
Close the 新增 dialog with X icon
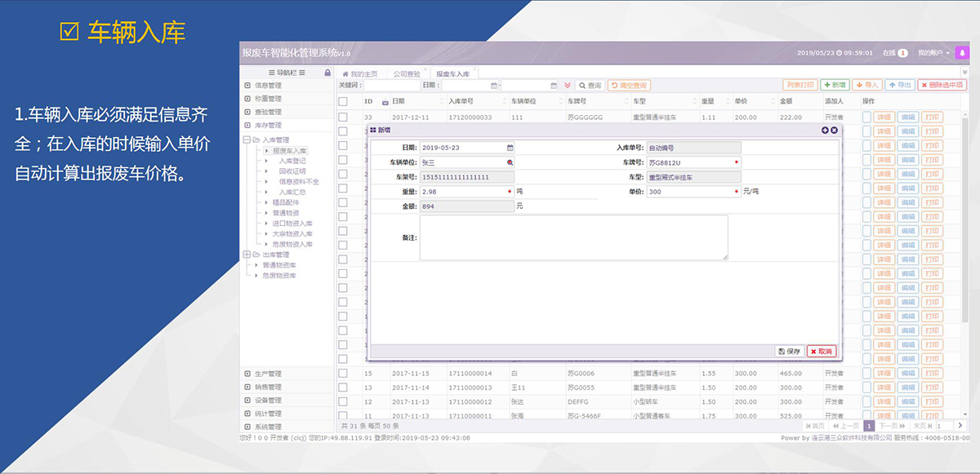point(834,130)
